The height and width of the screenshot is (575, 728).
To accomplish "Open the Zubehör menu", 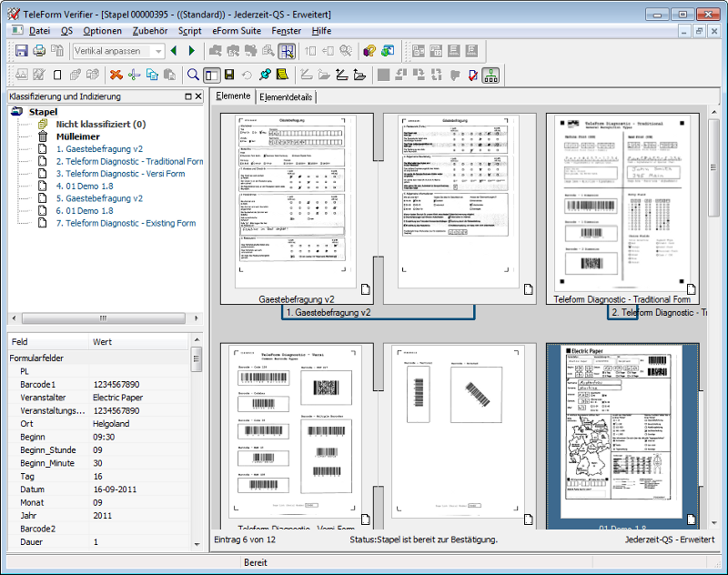I will (x=151, y=31).
